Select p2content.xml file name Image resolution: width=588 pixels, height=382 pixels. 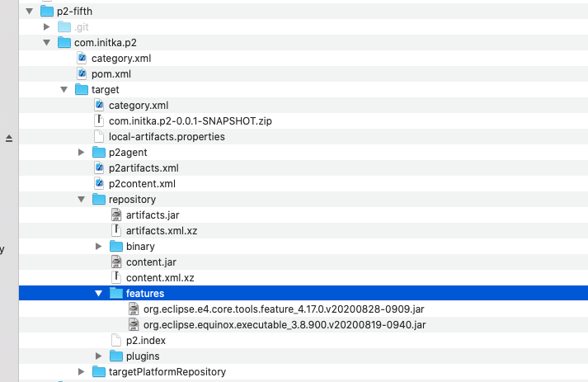point(142,184)
